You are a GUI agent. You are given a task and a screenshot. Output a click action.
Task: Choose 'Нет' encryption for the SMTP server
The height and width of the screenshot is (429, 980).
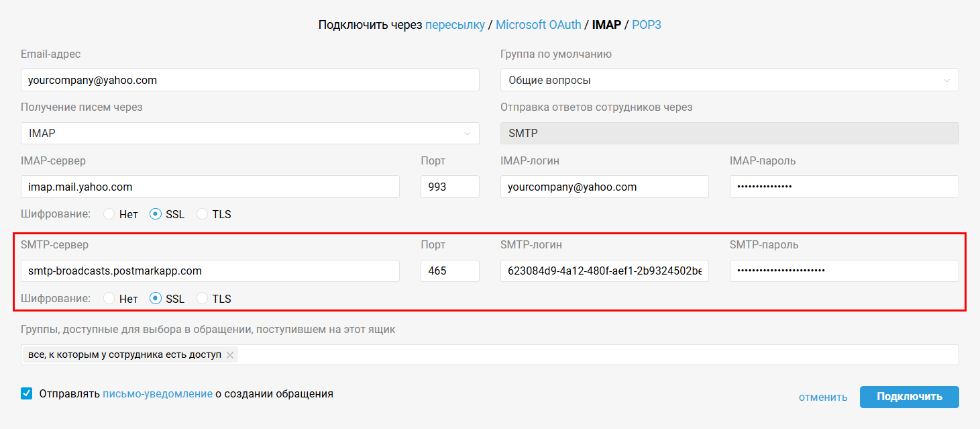point(109,299)
